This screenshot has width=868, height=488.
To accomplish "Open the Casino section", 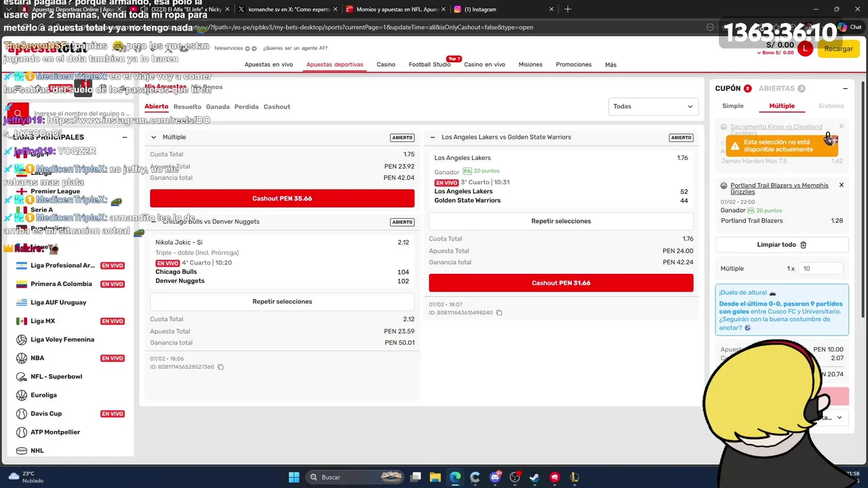I will 386,64.
